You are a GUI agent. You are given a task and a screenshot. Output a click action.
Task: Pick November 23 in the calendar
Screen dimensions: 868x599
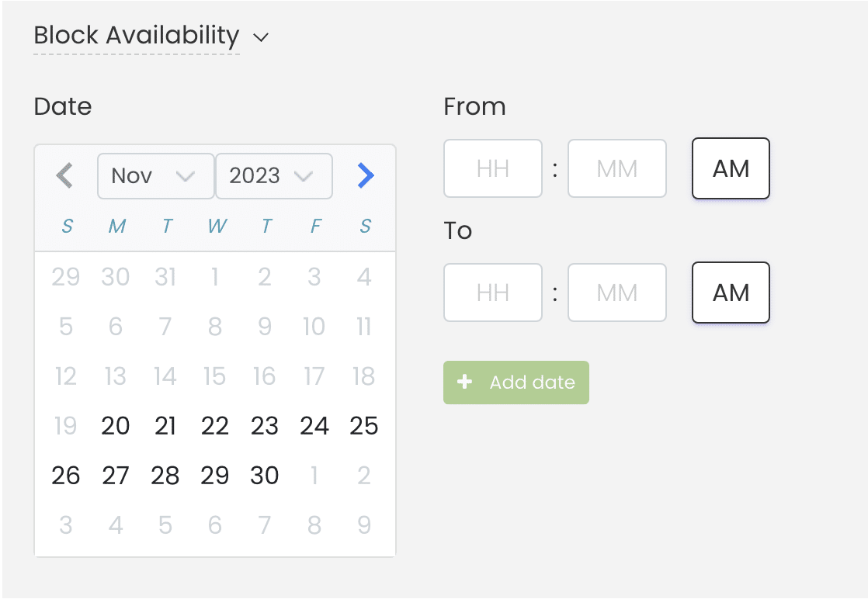point(265,426)
